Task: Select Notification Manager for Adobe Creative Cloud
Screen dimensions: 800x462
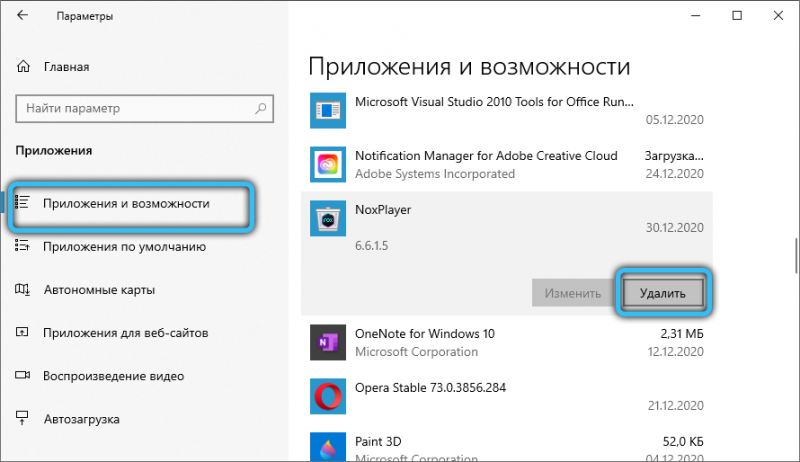Action: point(486,156)
